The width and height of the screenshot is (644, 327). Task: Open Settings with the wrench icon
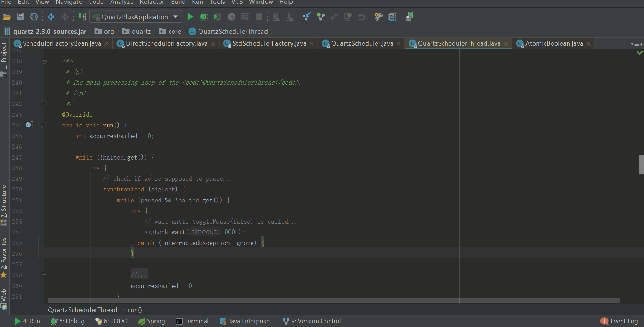click(379, 17)
